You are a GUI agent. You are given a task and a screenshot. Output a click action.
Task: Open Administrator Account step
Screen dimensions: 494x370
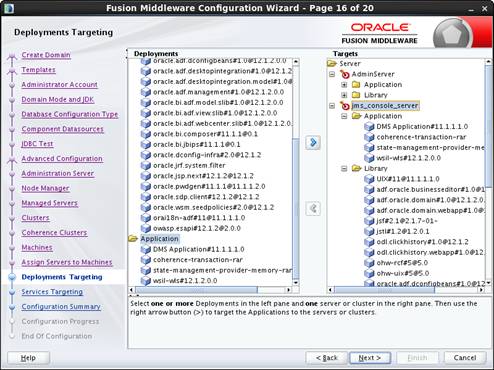click(59, 85)
